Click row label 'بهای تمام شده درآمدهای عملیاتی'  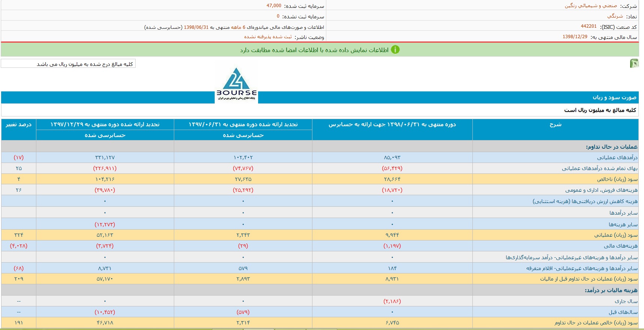[x=599, y=169]
